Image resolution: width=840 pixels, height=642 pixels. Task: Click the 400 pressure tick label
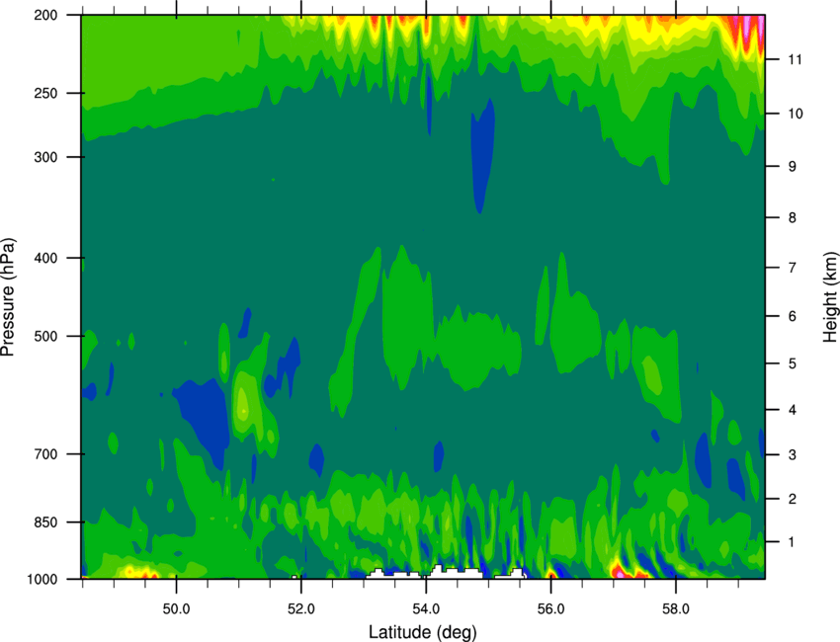click(x=45, y=258)
